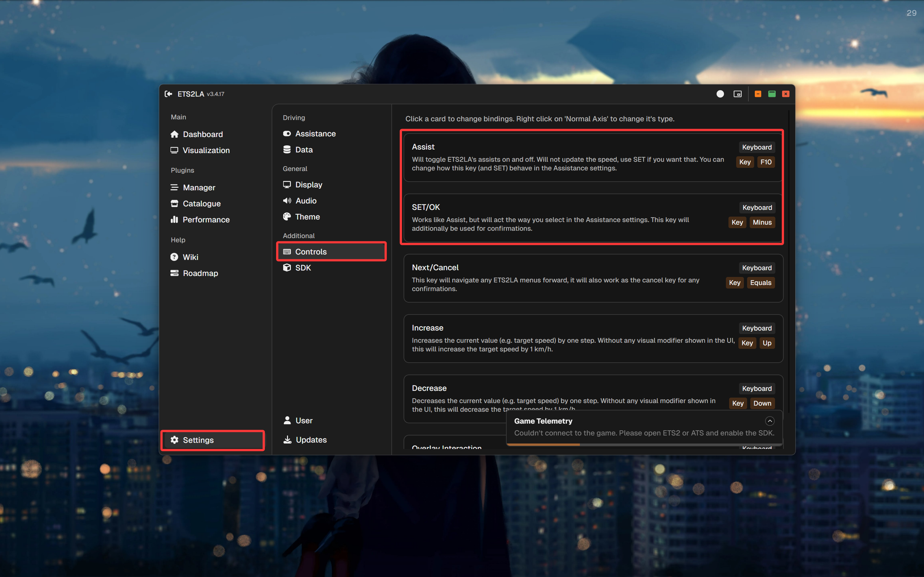Click the Decrease card title to rebind
Viewport: 924px width, 577px height.
point(429,388)
